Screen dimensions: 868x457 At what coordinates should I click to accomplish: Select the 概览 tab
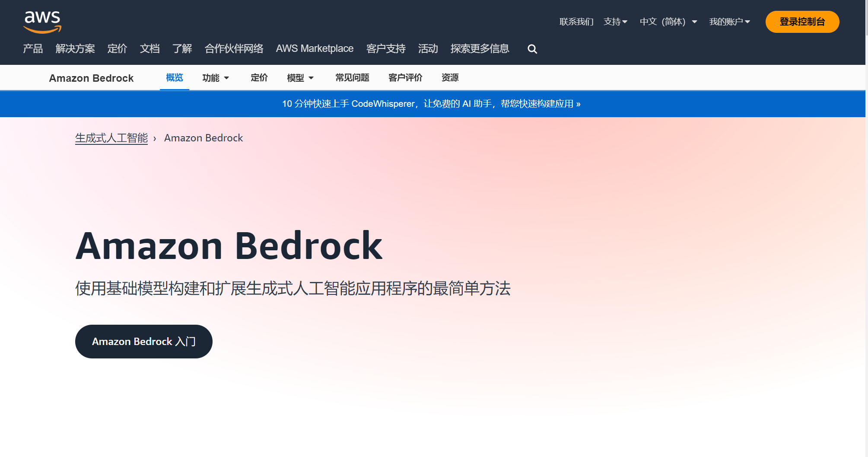(x=175, y=78)
